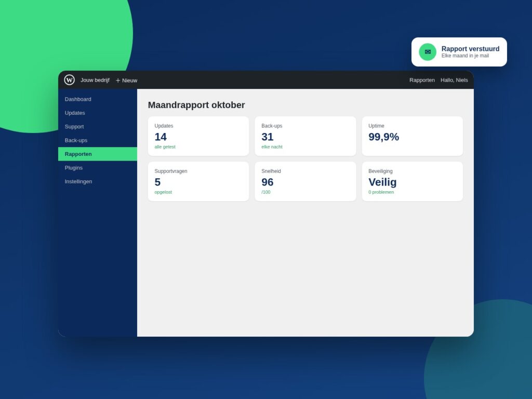Select Back-ups in the sidebar
532x399 pixels.
98,140
